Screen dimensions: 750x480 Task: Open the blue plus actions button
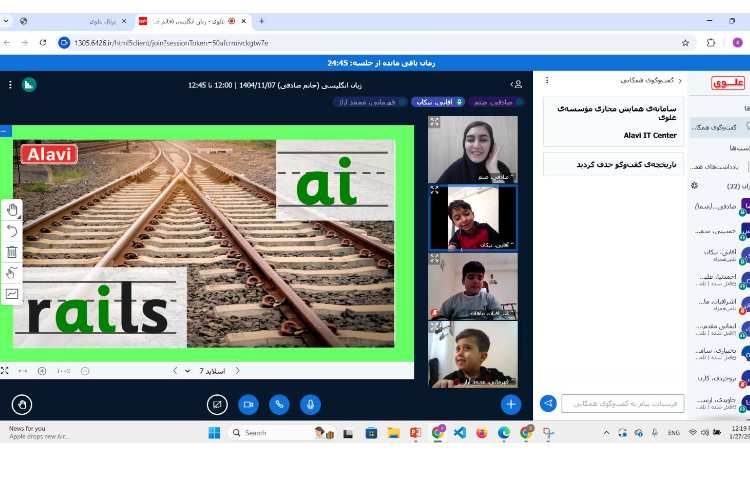(x=511, y=404)
